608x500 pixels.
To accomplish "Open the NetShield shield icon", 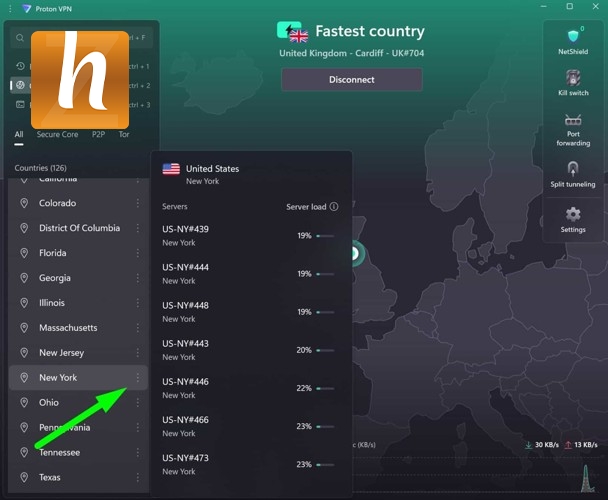I will click(573, 36).
